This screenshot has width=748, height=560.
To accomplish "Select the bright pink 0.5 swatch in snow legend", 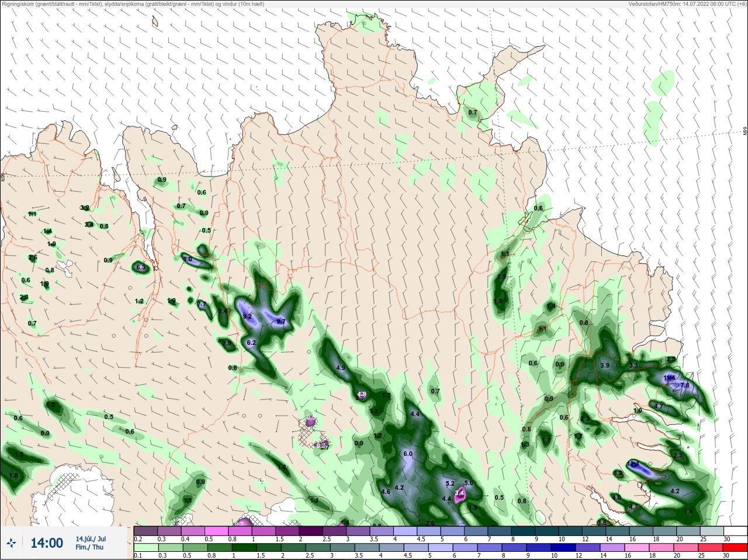I will pyautogui.click(x=217, y=531).
